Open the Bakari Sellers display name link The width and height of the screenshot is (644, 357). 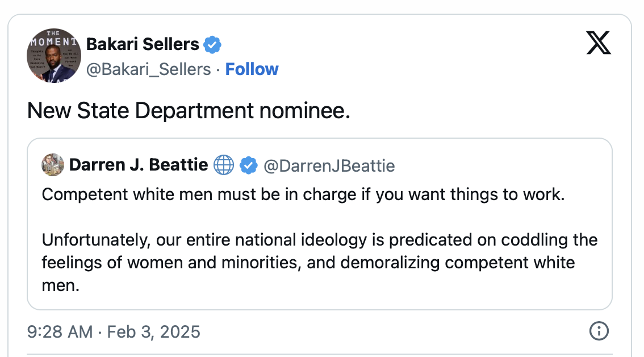(143, 44)
